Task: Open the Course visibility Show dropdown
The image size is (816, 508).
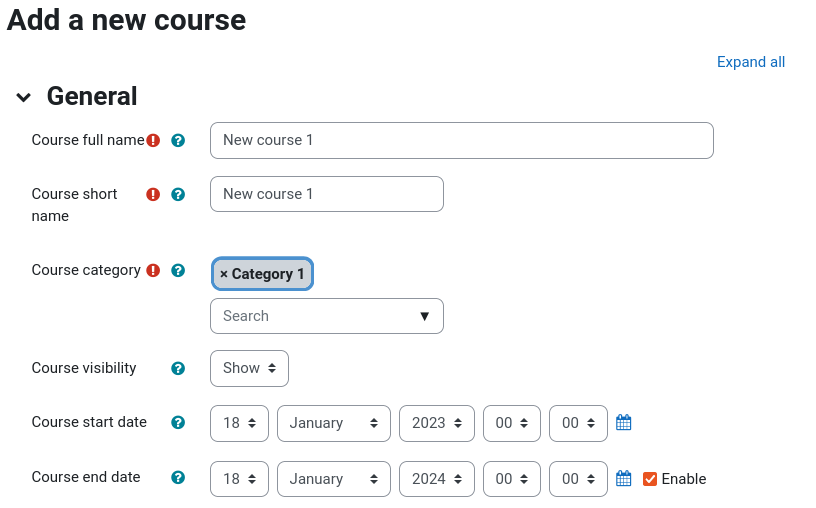Action: click(x=249, y=369)
